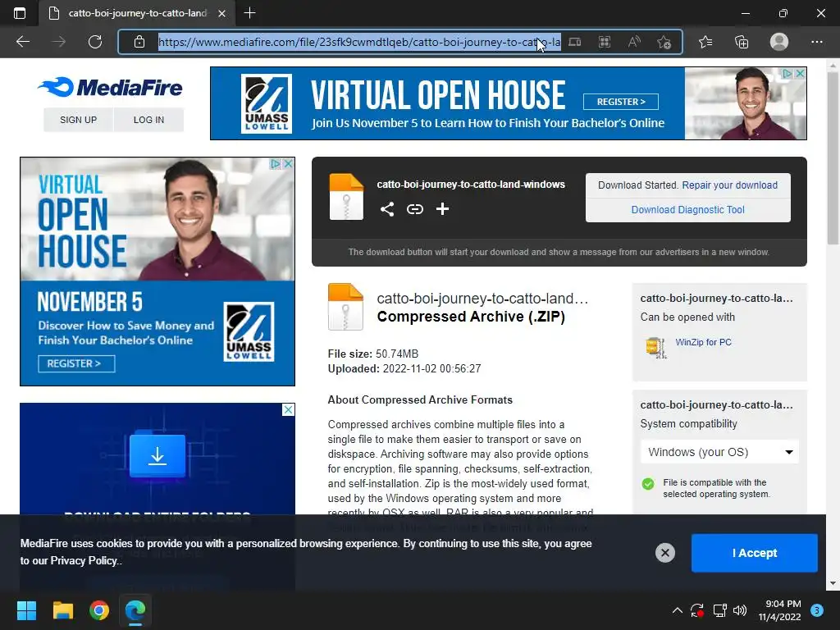Click the Compressed Archive (.ZIP) heading
Image resolution: width=840 pixels, height=630 pixels.
coord(471,317)
